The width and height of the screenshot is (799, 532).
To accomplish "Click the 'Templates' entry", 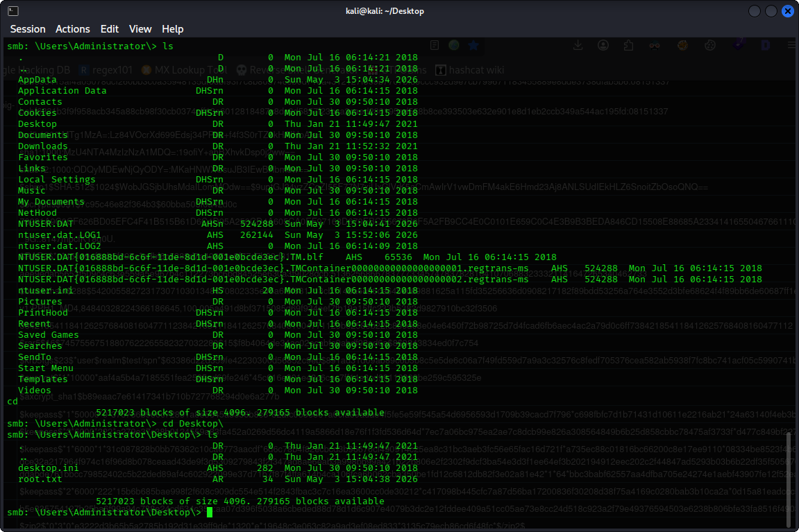I will 43,379.
